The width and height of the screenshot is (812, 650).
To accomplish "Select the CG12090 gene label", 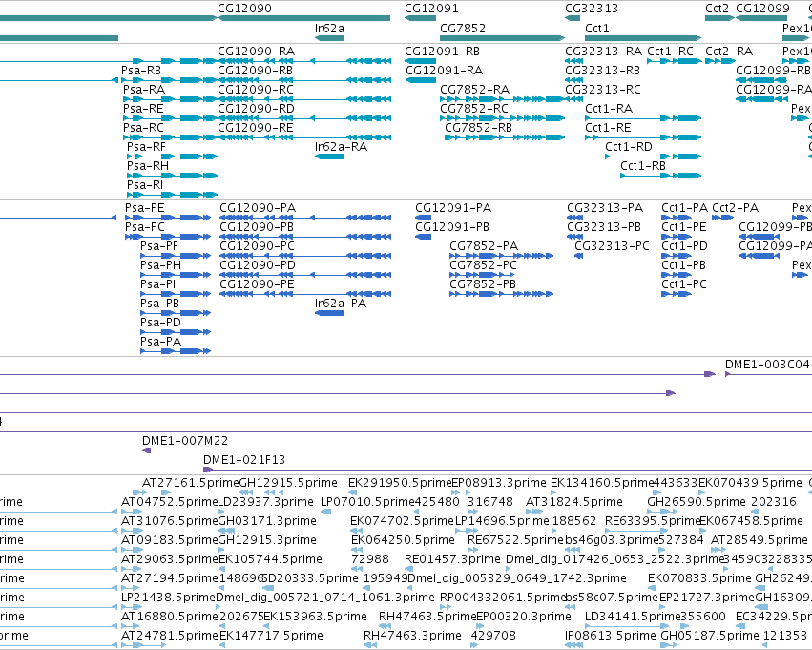I will 244,9.
